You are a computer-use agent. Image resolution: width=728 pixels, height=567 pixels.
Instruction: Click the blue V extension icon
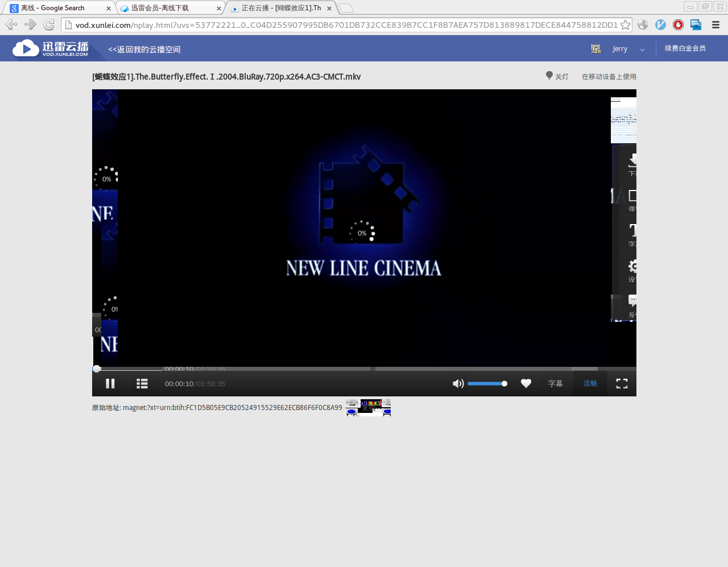[660, 24]
